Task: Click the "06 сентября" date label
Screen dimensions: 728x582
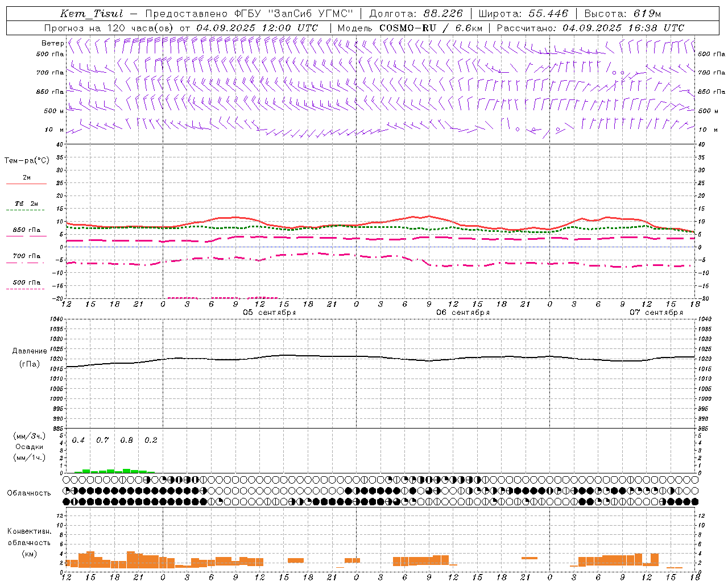Action: [463, 313]
